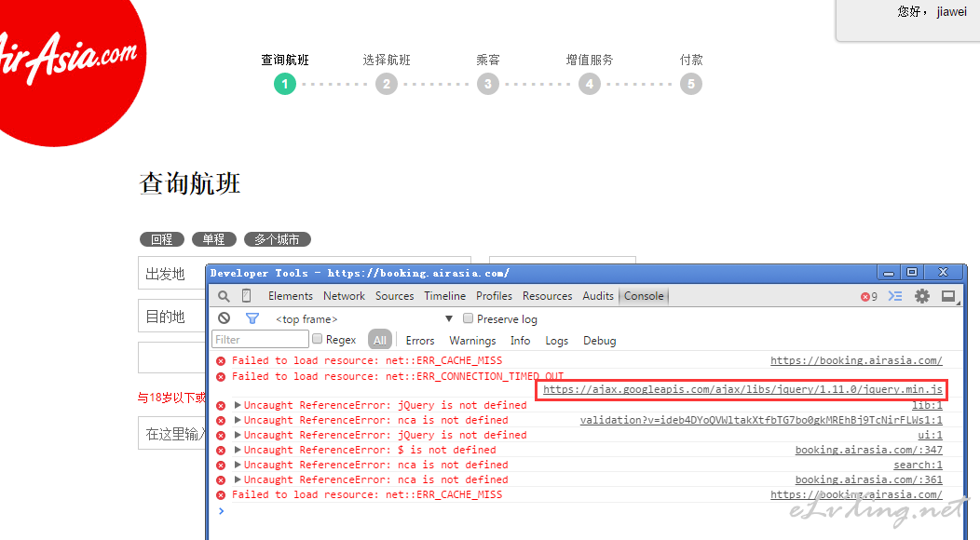Filter console by Errors
The height and width of the screenshot is (540, 980).
pyautogui.click(x=420, y=341)
